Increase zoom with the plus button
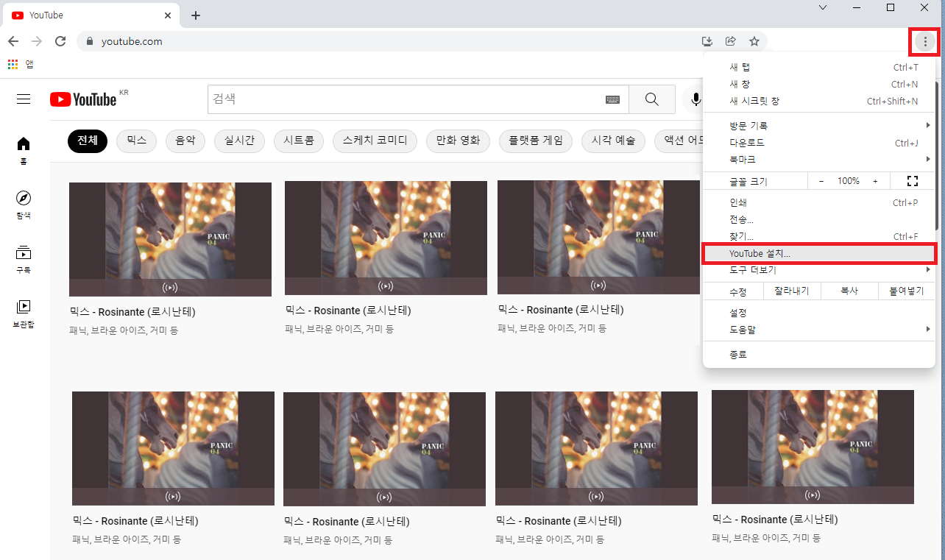Image resolution: width=945 pixels, height=560 pixels. tap(875, 181)
